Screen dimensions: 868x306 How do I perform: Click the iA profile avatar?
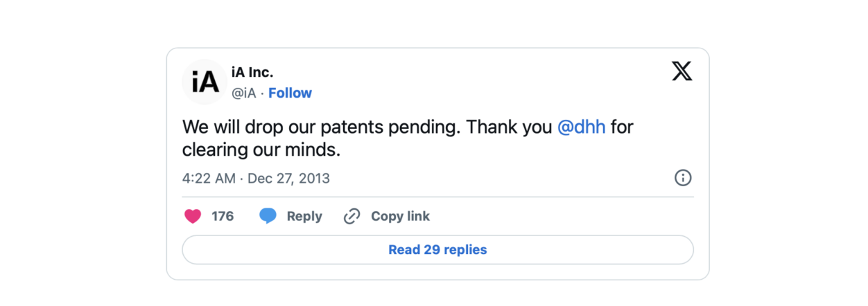[205, 82]
